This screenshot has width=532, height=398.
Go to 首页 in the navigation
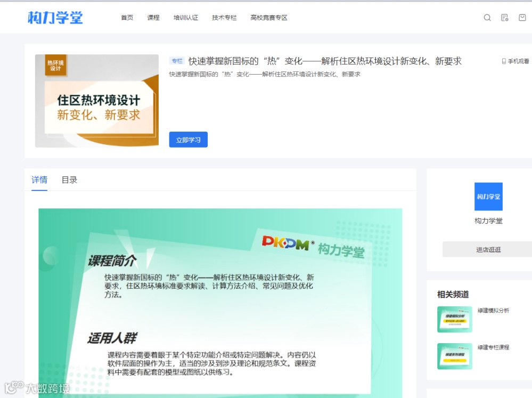tap(127, 18)
